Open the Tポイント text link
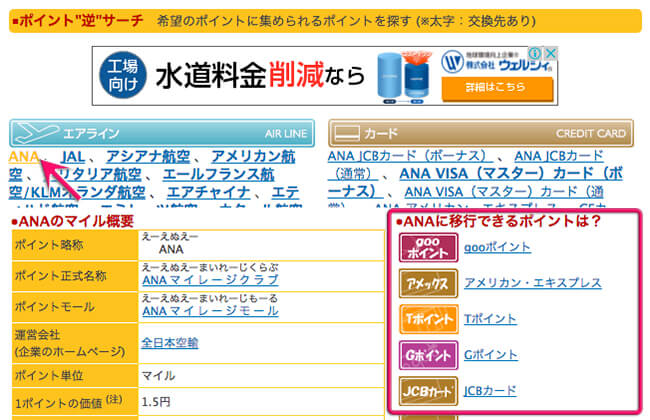Image resolution: width=650 pixels, height=420 pixels. [490, 319]
